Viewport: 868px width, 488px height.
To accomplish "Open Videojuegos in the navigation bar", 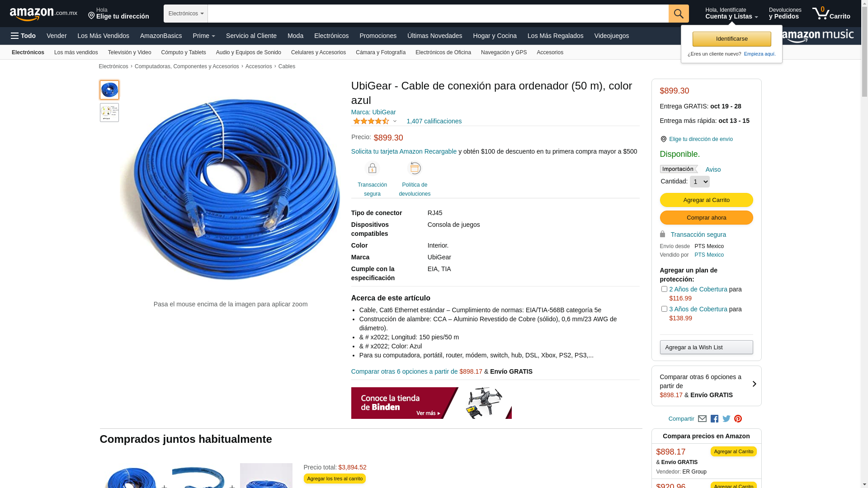I will [611, 36].
